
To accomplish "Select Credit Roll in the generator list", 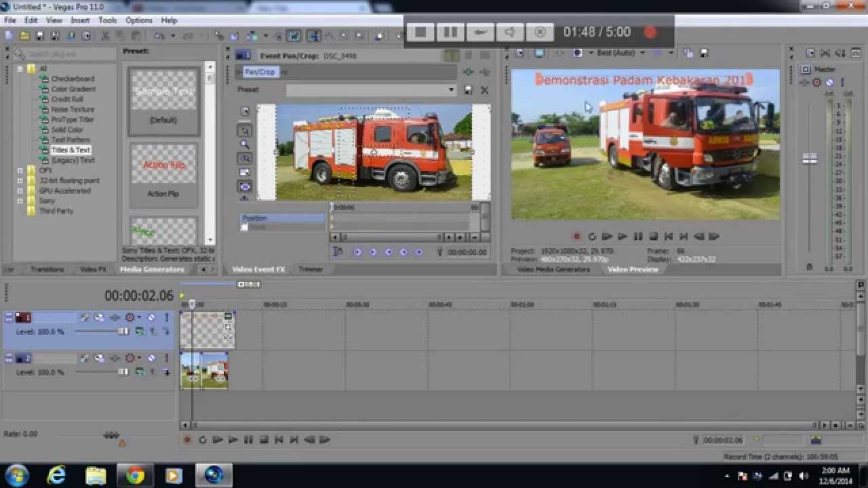I will click(x=67, y=99).
